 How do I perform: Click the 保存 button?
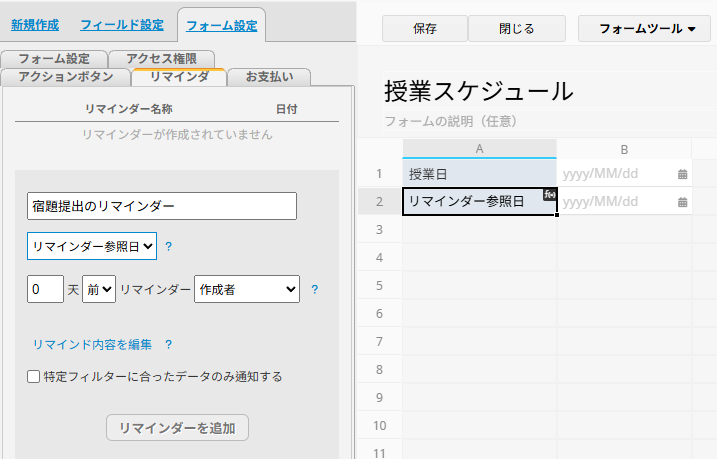click(x=424, y=29)
